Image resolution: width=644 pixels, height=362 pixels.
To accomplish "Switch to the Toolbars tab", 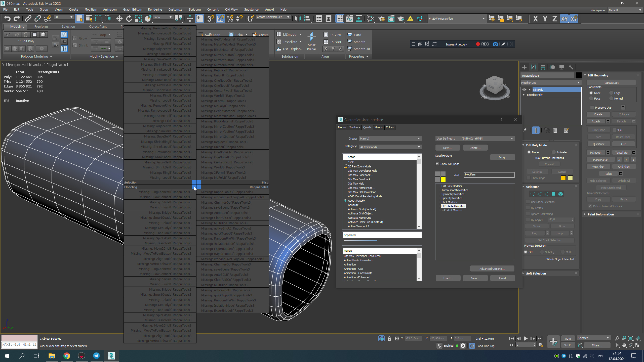I will point(354,127).
